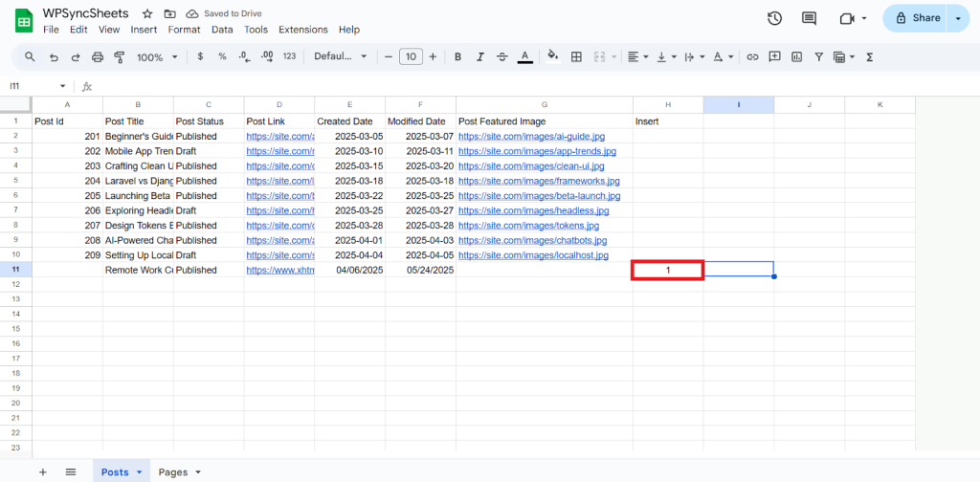The height and width of the screenshot is (482, 980).
Task: Open the Edit menu
Action: tap(78, 30)
